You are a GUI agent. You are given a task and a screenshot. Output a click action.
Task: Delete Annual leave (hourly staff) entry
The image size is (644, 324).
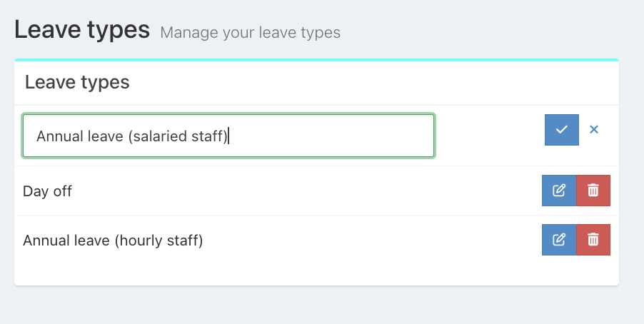(593, 240)
